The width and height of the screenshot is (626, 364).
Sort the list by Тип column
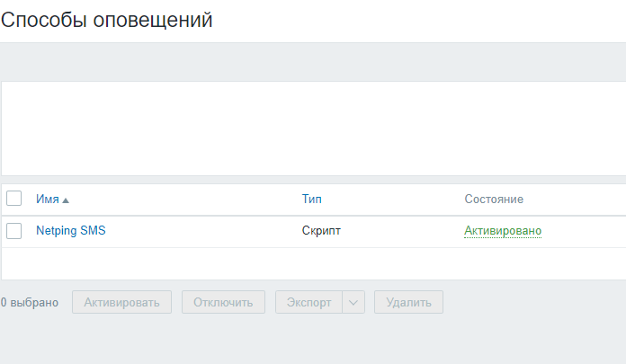(x=311, y=199)
